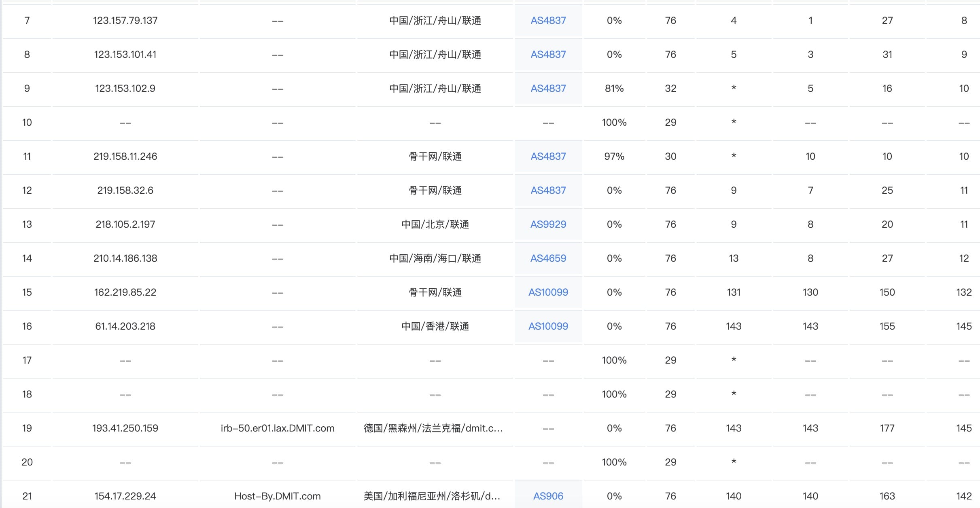Open AS4837 link for 219.158.32.6
Viewport: 980px width, 508px height.
pyautogui.click(x=548, y=190)
